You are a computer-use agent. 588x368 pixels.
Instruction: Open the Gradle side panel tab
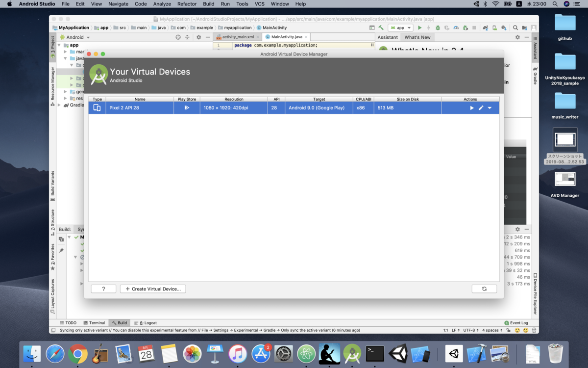pos(535,76)
